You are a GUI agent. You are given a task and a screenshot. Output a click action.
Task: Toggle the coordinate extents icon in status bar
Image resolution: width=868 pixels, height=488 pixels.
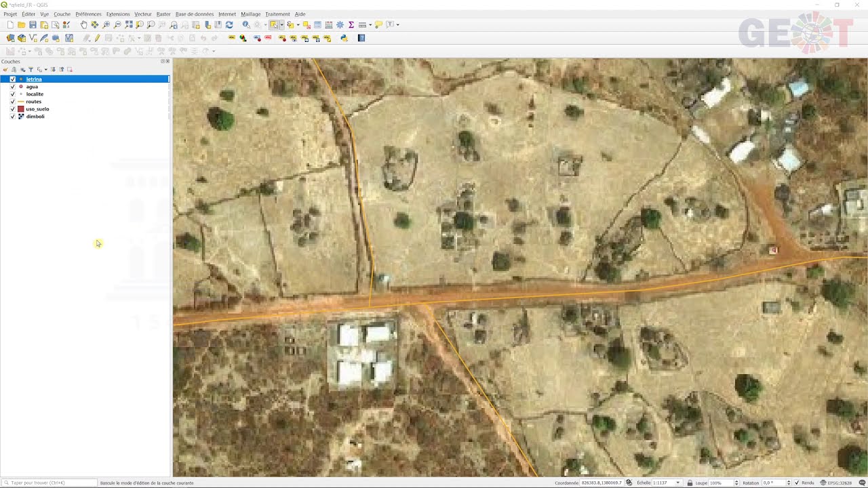(x=629, y=483)
